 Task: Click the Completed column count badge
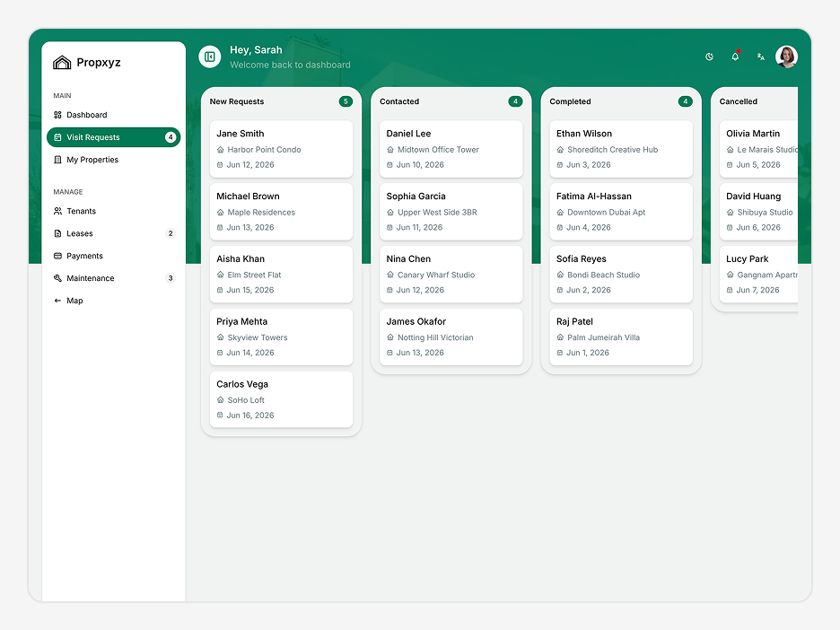point(685,101)
